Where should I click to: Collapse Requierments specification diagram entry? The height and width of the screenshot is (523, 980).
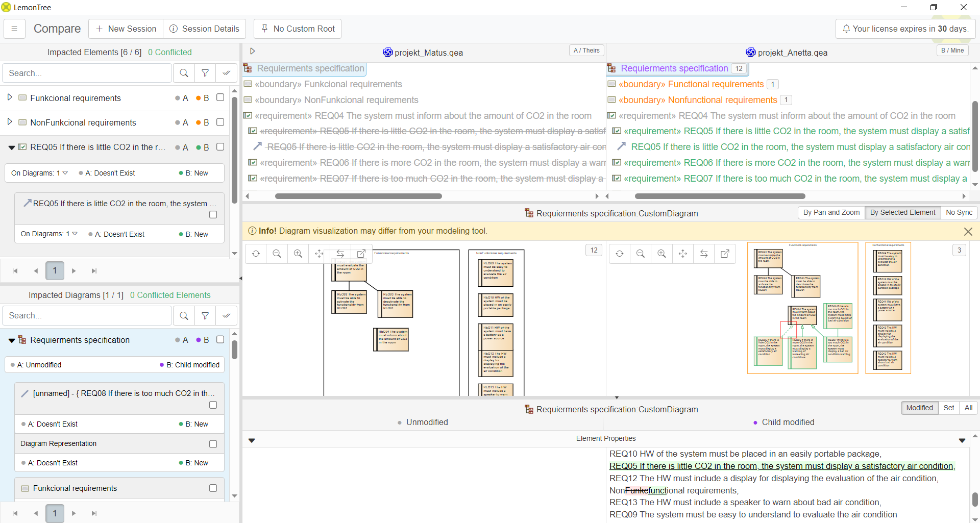11,340
